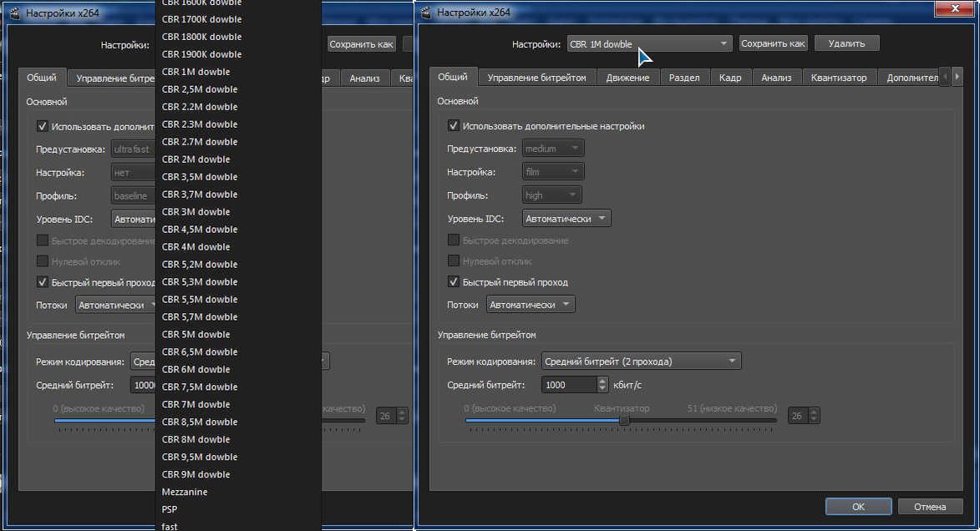Open 'ultrafast' preset dropdown in left window

tap(133, 149)
